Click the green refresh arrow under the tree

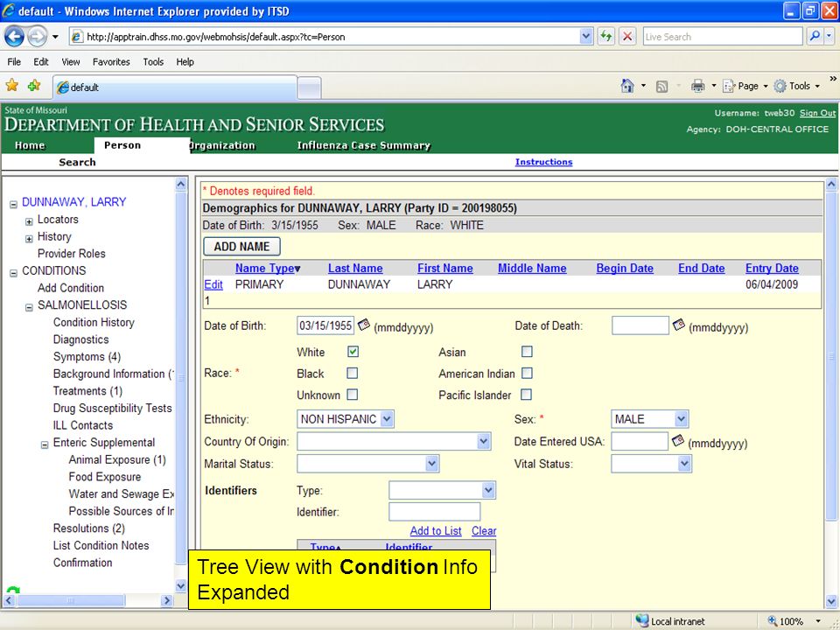[x=13, y=590]
